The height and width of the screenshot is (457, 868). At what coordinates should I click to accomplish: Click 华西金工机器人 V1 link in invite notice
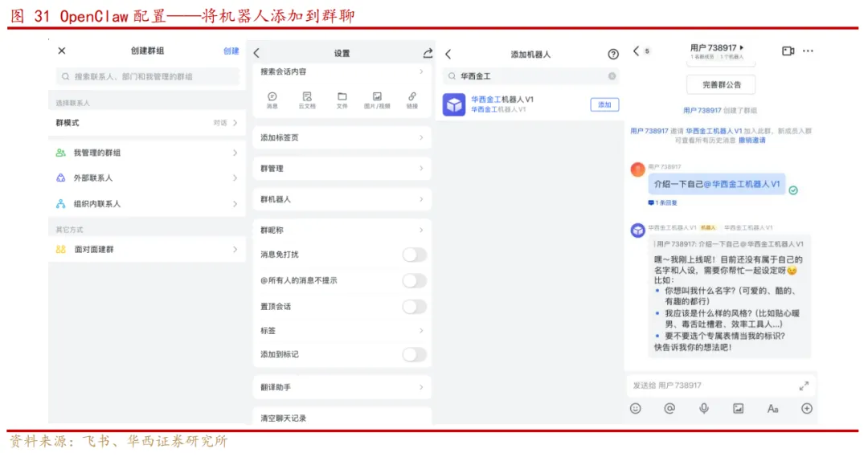point(714,131)
